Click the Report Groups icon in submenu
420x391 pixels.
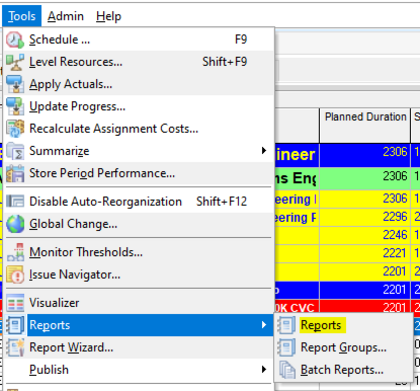286,347
